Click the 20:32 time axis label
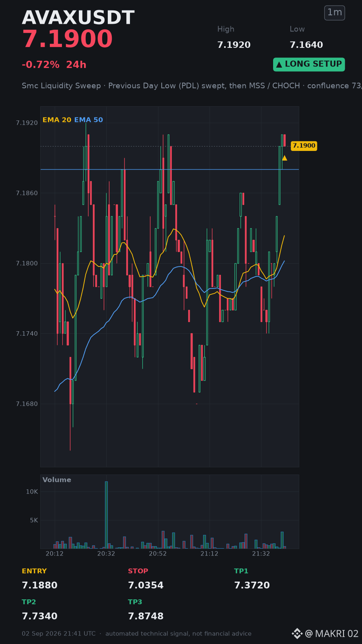The height and width of the screenshot is (644, 362). tap(106, 554)
